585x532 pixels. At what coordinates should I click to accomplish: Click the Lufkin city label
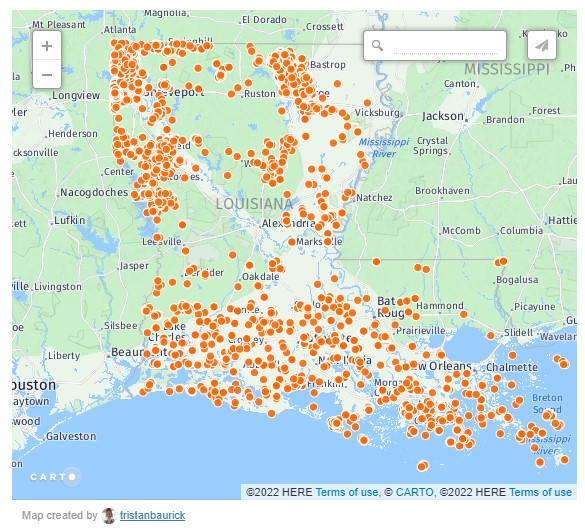70,220
